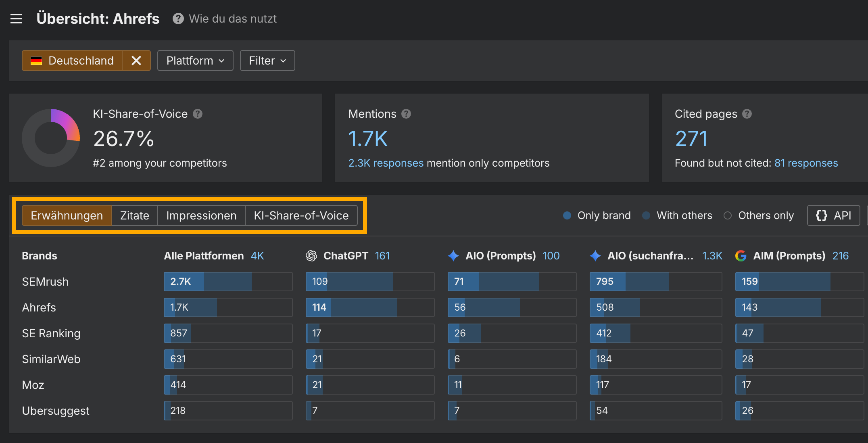Viewport: 868px width, 443px height.
Task: Toggle the 'With others' legend filter
Action: pos(677,215)
